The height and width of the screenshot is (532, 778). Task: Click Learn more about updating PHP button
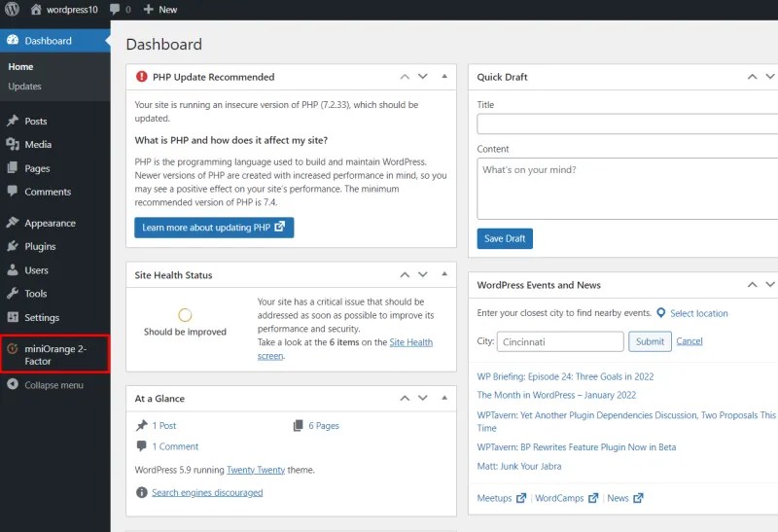[214, 228]
